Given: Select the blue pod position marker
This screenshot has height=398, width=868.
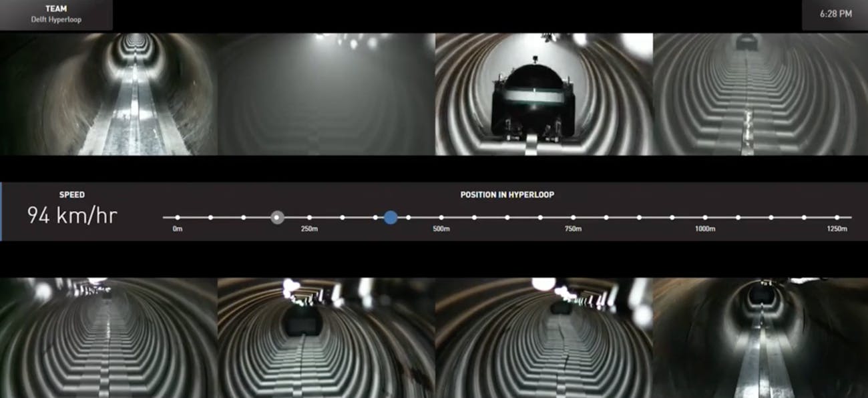Looking at the screenshot, I should coord(391,217).
